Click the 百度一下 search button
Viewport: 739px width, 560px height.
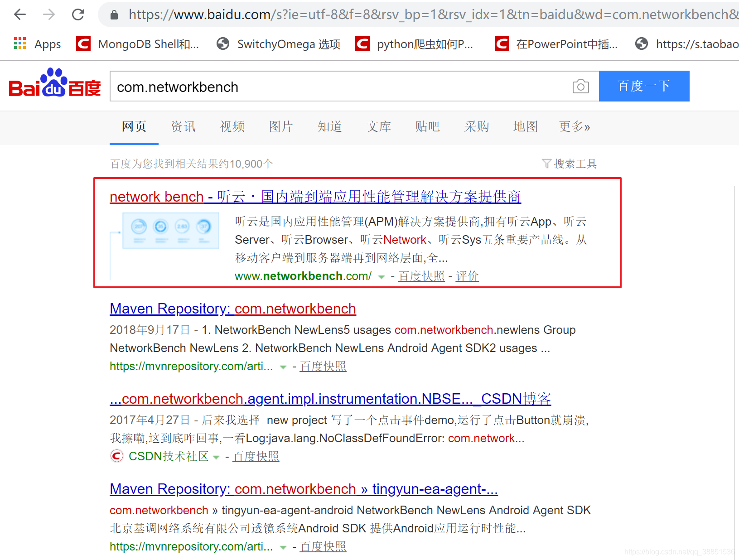pyautogui.click(x=644, y=86)
